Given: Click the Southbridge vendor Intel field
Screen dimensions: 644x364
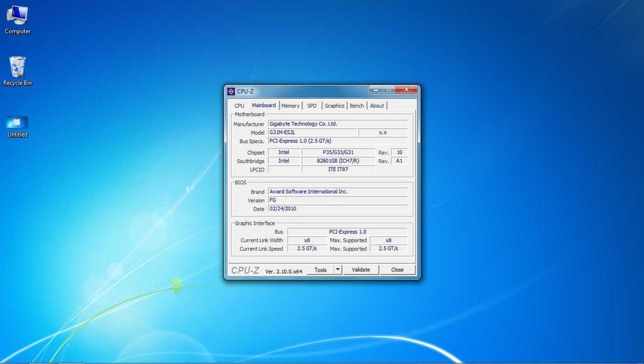Looking at the screenshot, I should coord(284,161).
